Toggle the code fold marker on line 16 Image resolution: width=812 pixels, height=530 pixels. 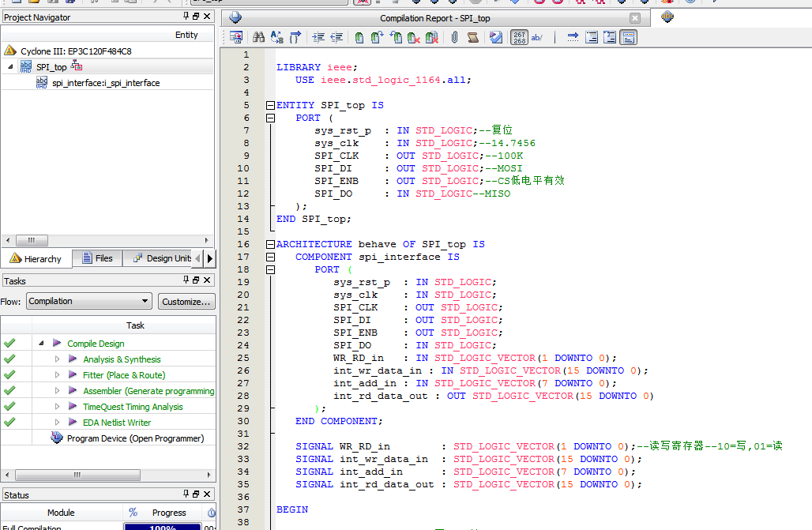[x=271, y=244]
